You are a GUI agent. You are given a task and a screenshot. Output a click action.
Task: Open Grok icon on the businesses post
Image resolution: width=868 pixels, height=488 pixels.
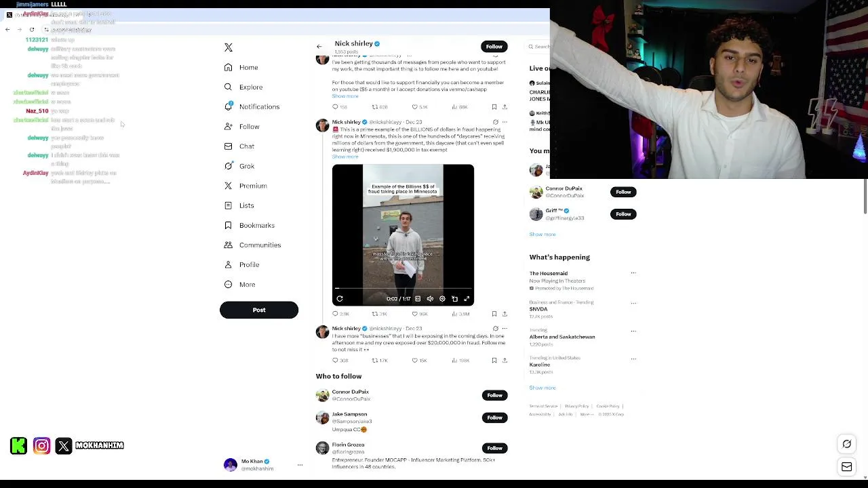(495, 329)
